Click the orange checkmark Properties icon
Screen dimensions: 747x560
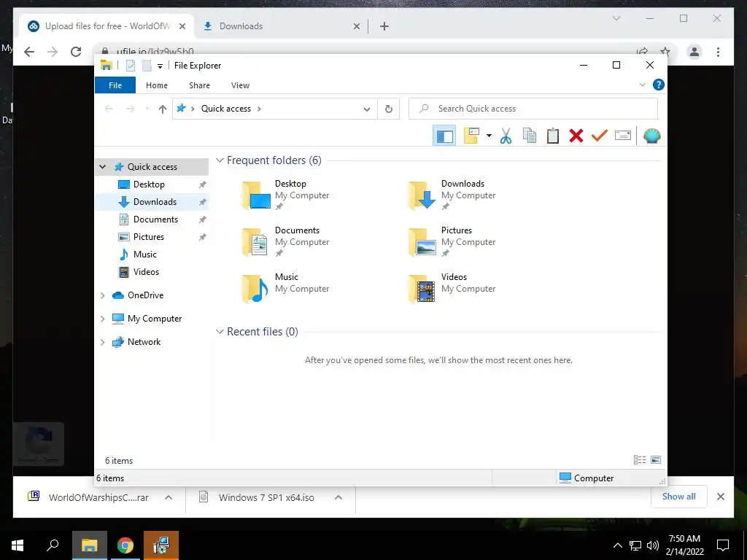600,136
